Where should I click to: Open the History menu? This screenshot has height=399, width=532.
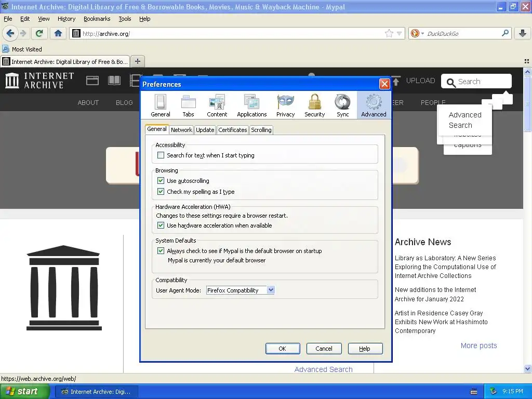point(66,19)
